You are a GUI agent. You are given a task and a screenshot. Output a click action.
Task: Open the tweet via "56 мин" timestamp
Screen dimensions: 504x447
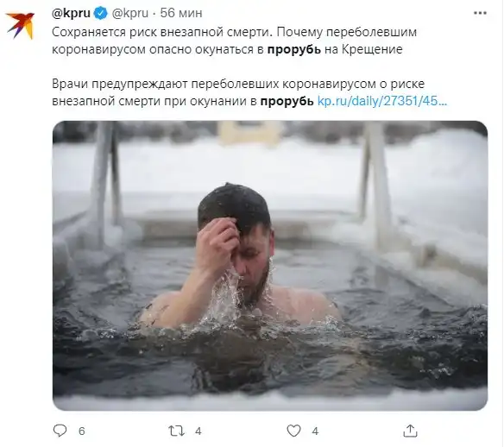click(181, 13)
